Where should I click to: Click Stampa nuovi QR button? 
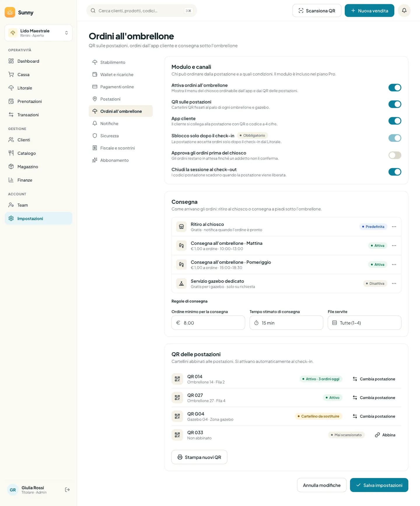pos(199,457)
